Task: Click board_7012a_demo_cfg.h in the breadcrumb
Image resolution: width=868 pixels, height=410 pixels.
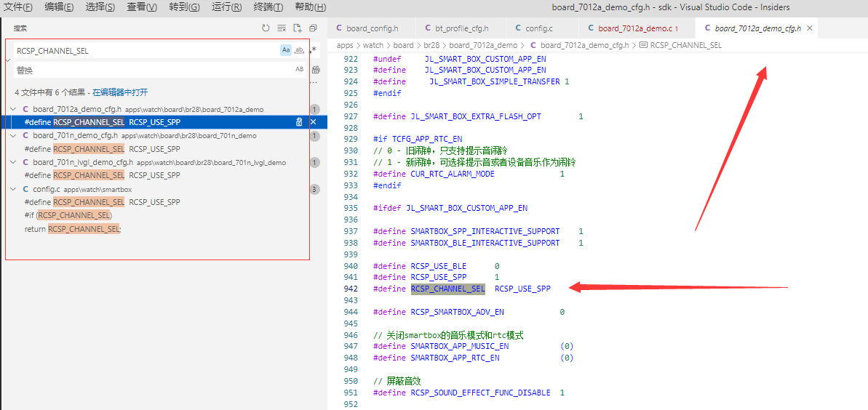Action: (584, 45)
